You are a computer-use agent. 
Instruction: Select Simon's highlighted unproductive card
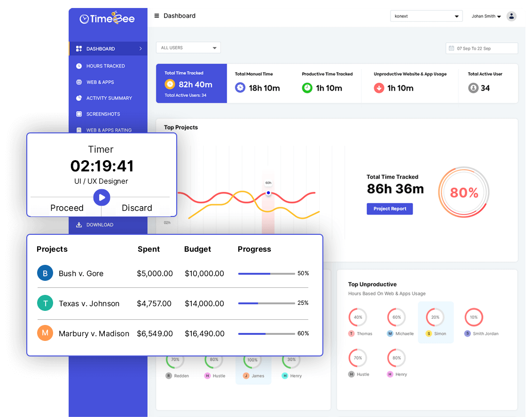click(436, 322)
